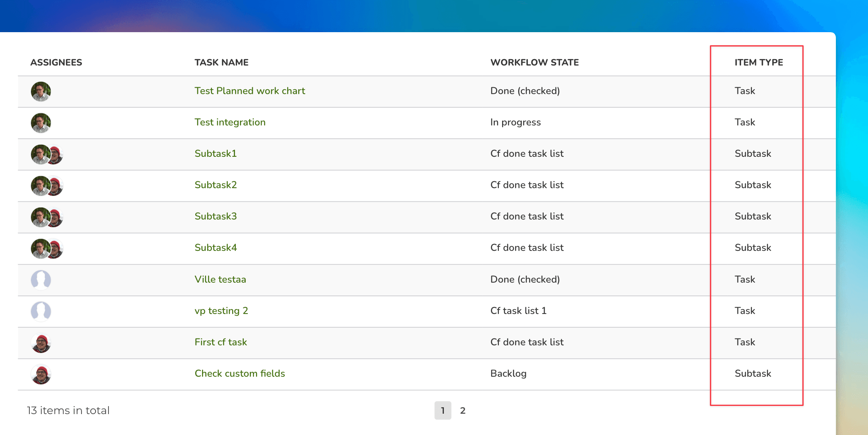This screenshot has width=868, height=435.
Task: Click the avatar in the Check custom fields row
Action: [x=41, y=374]
